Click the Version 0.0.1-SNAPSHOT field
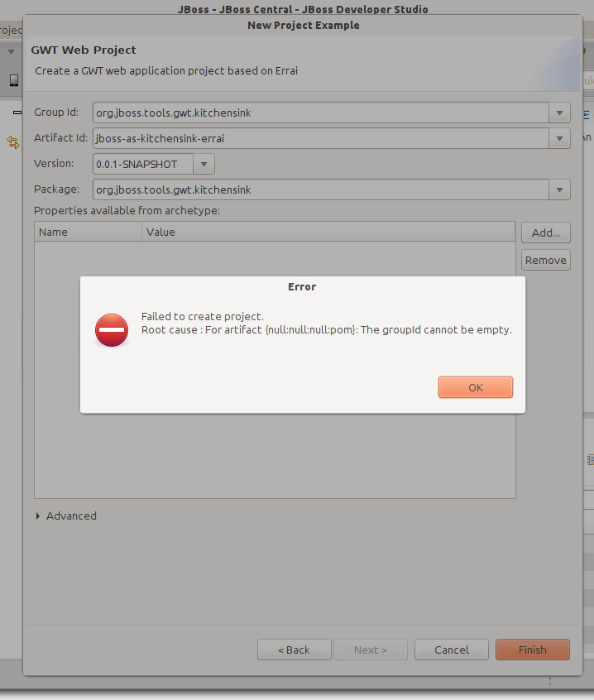Viewport: 594px width, 700px height. coord(143,165)
